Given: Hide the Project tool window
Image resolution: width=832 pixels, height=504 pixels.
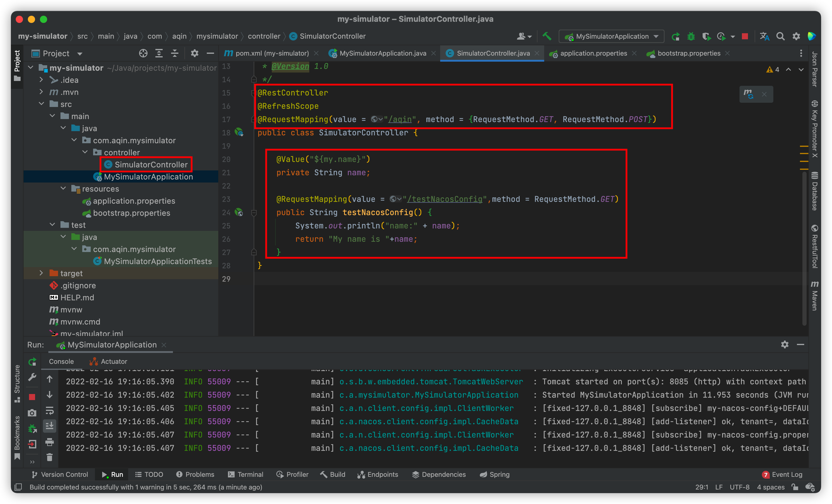Looking at the screenshot, I should (x=210, y=53).
